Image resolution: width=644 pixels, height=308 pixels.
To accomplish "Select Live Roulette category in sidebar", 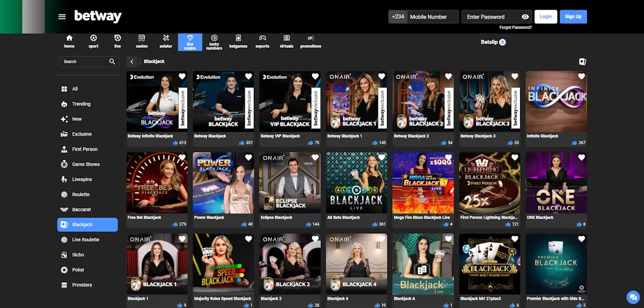I will pos(87,240).
